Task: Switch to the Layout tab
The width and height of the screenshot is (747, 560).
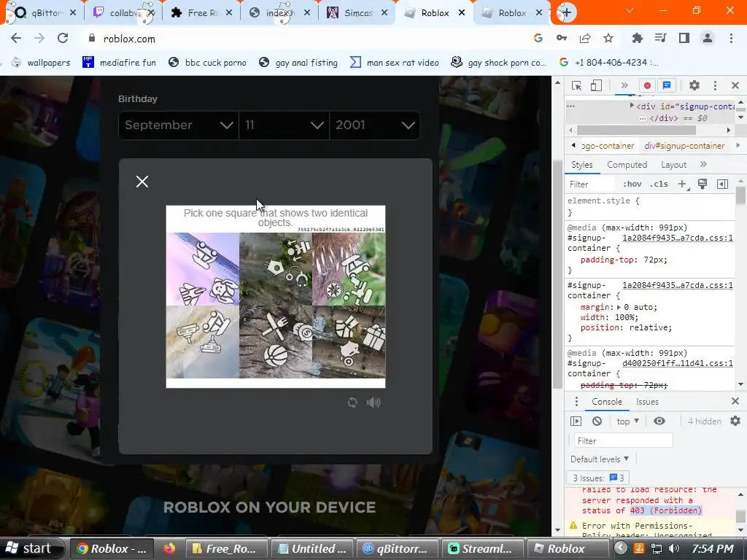Action: click(x=673, y=165)
